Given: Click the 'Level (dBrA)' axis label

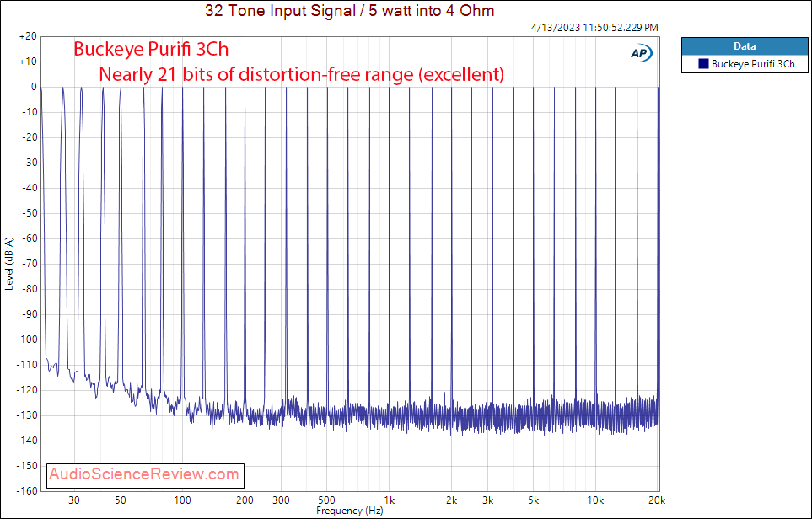Looking at the screenshot, I should click(x=9, y=264).
